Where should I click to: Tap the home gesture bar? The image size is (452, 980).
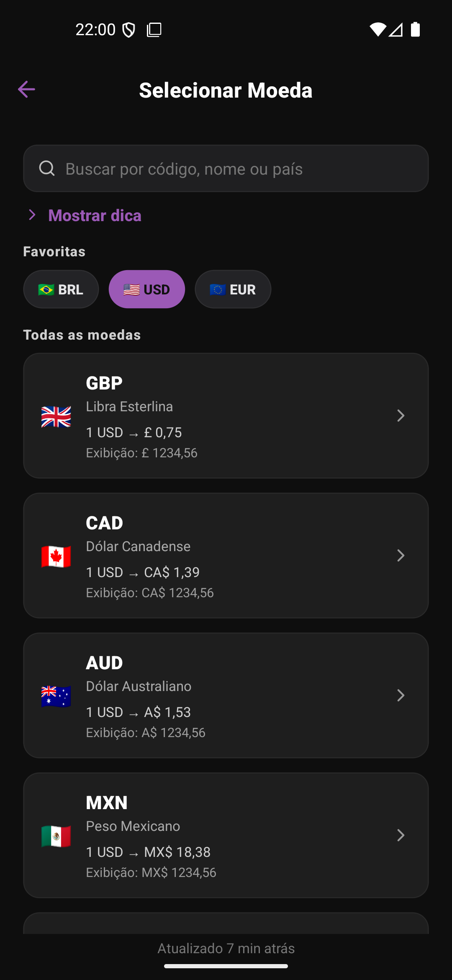(226, 966)
